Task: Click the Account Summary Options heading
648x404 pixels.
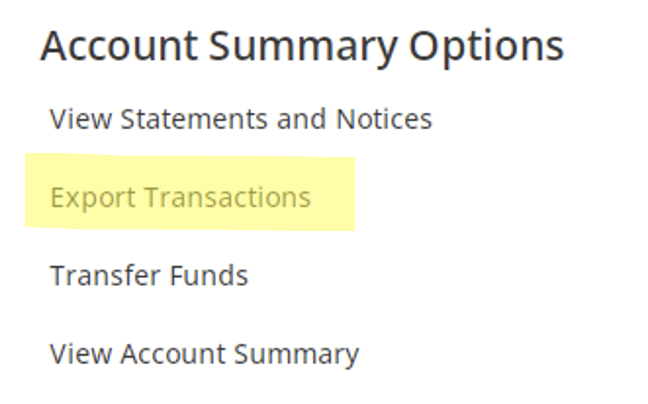Action: point(301,47)
